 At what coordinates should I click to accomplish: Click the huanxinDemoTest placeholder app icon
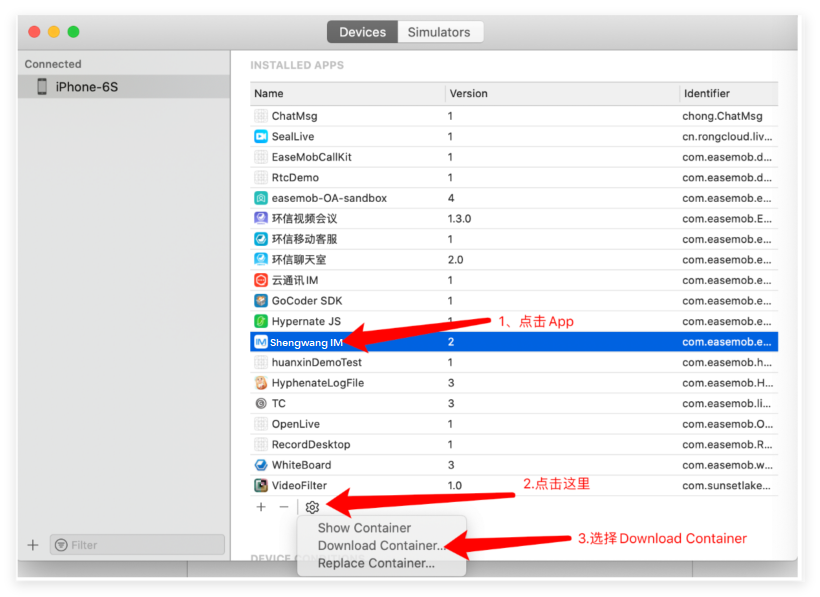pyautogui.click(x=260, y=362)
